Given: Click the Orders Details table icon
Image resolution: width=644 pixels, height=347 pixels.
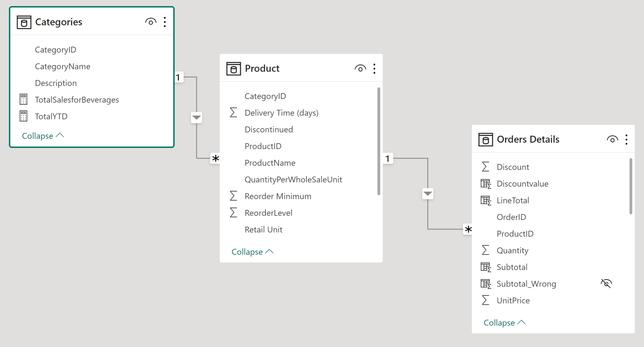Looking at the screenshot, I should (485, 139).
